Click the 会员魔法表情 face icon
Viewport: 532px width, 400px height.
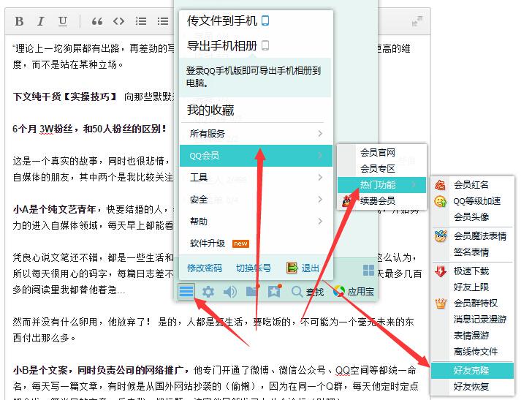point(441,235)
